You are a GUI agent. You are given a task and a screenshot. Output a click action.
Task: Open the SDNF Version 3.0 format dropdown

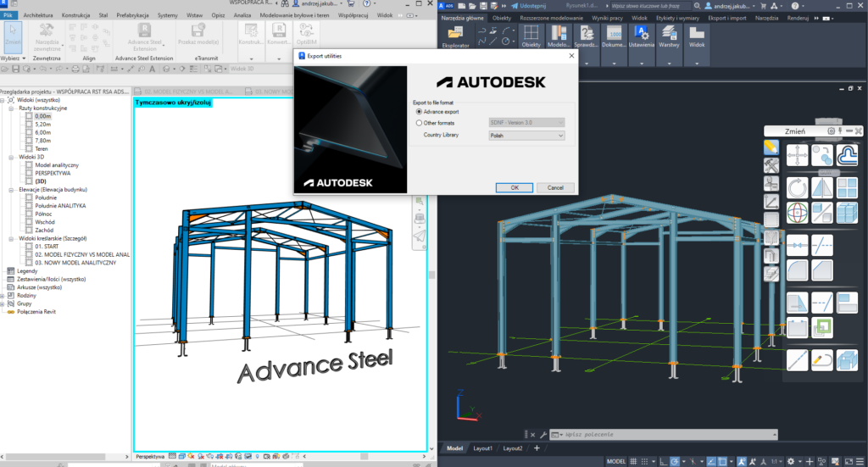[x=526, y=122]
